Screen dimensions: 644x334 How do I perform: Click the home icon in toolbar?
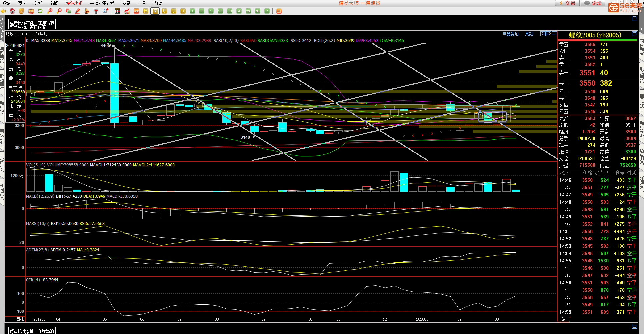12,11
